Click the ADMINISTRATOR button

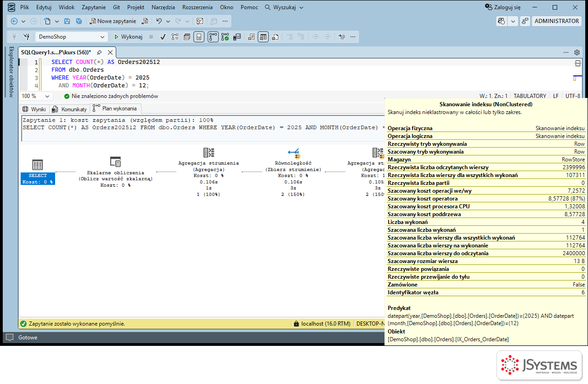click(557, 21)
